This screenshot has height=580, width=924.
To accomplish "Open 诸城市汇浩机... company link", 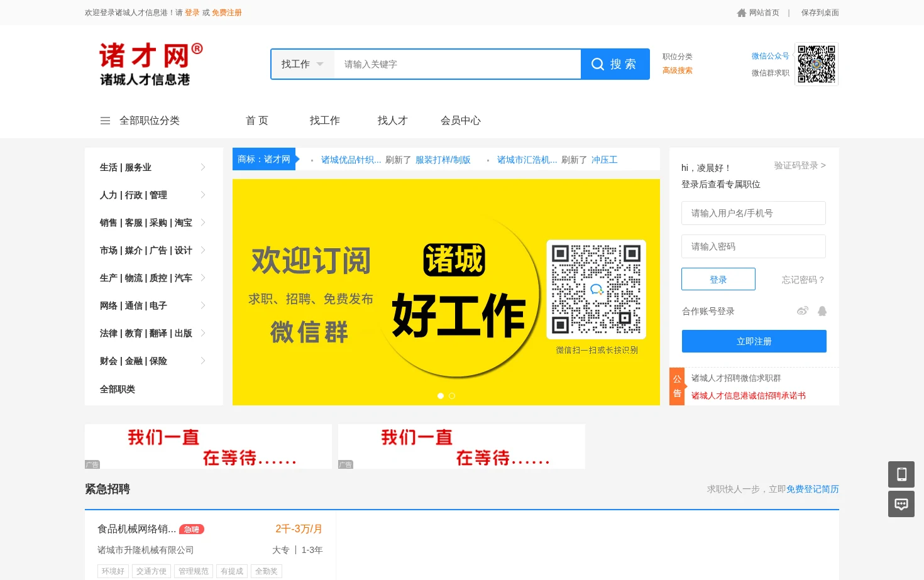I will pos(527,160).
